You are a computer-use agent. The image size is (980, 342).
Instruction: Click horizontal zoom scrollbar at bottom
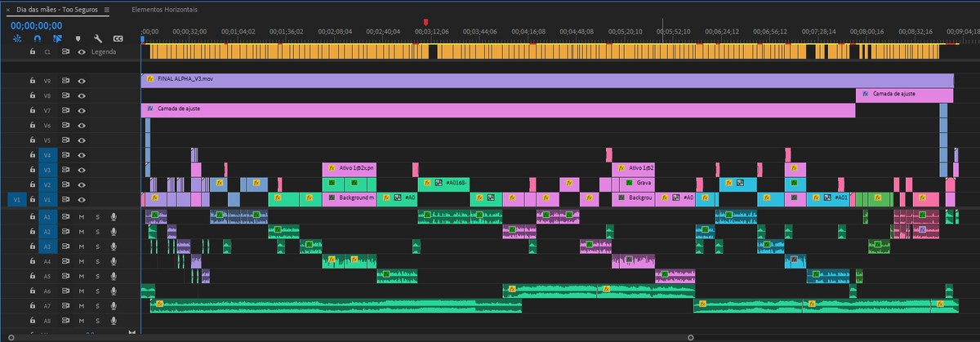(x=351, y=336)
